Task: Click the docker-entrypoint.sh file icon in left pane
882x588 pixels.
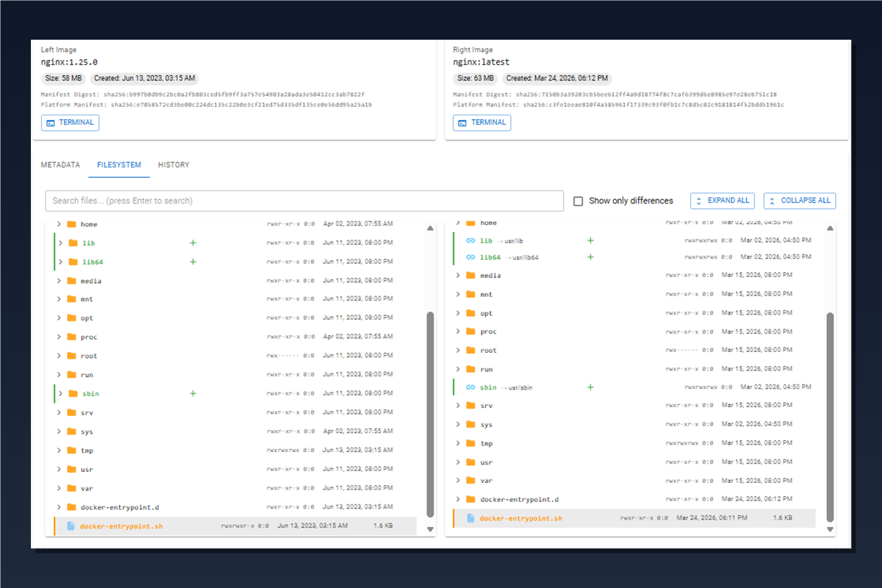Action: pyautogui.click(x=70, y=526)
